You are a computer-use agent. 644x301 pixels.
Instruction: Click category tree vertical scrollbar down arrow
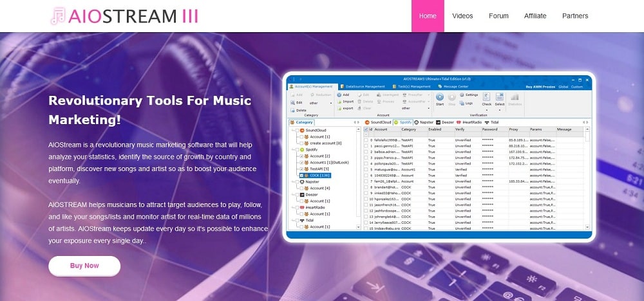359,227
